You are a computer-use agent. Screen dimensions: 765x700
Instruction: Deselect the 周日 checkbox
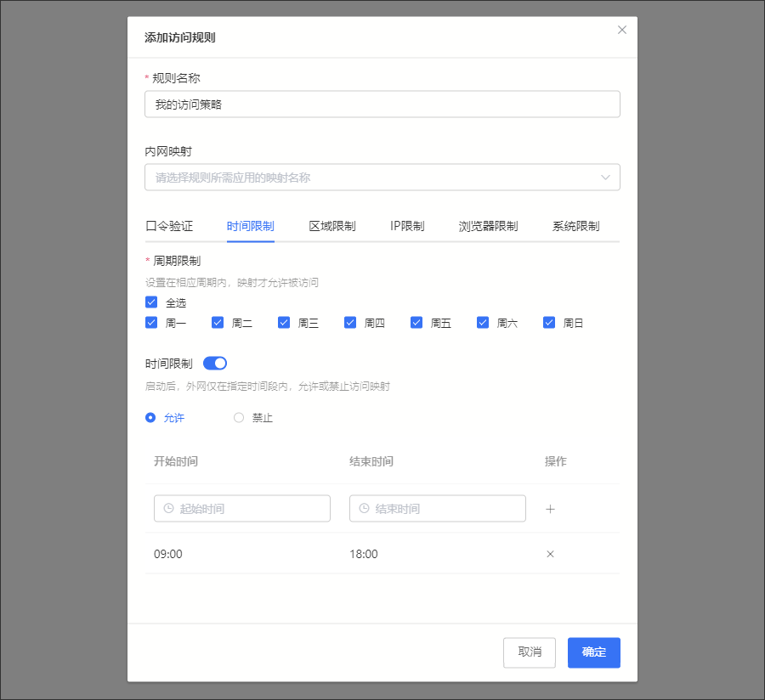(x=549, y=323)
